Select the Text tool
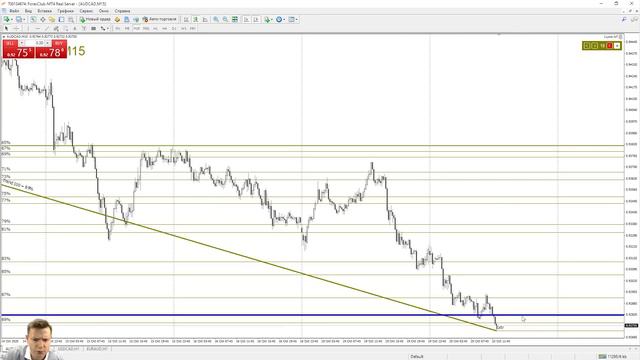 tap(75, 29)
